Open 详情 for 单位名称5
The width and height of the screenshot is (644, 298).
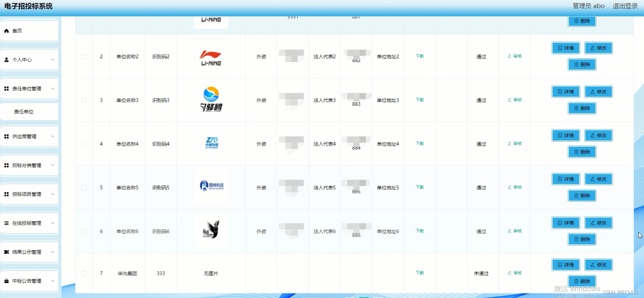click(566, 179)
